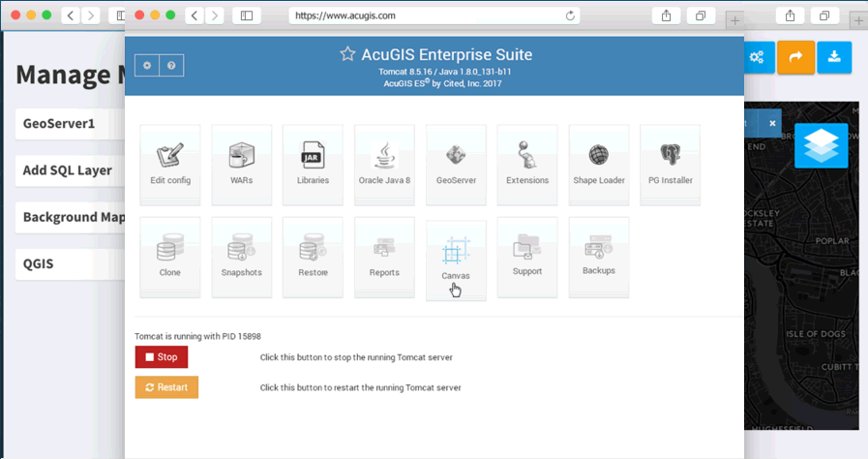Click share icon in front browser toolbar
The image size is (868, 459).
[x=666, y=15]
